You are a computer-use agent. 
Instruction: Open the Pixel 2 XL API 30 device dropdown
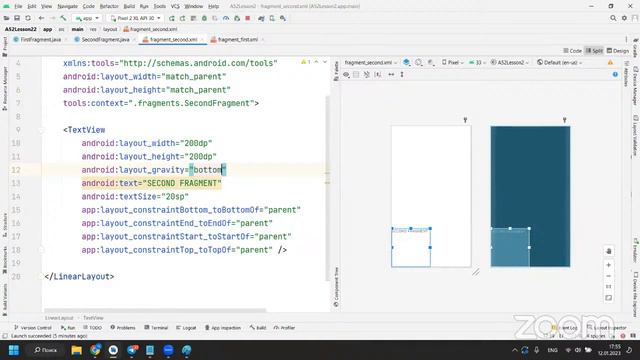coord(135,18)
